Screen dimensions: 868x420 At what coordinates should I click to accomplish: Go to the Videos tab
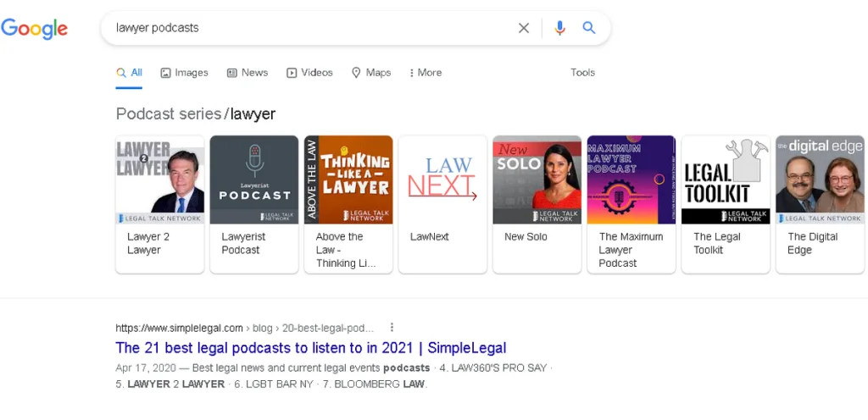[309, 73]
